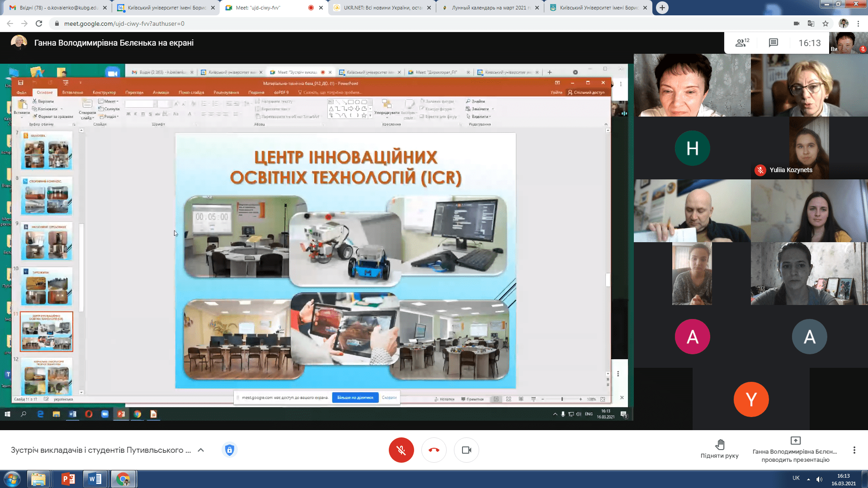Hang up the call with red phone button
The image size is (868, 488).
click(x=434, y=450)
